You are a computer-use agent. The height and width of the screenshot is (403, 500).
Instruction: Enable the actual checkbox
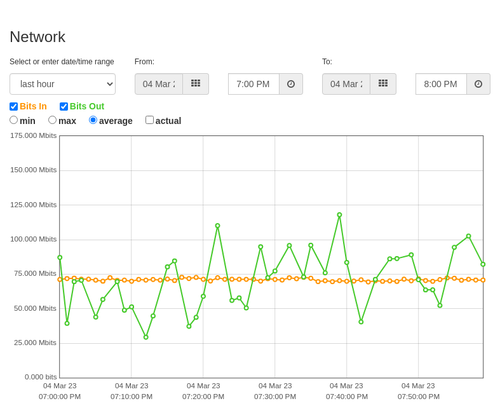[x=149, y=120]
